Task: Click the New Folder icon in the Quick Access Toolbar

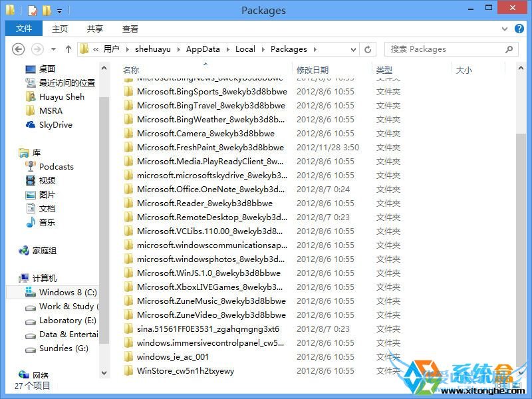Action: coord(47,11)
